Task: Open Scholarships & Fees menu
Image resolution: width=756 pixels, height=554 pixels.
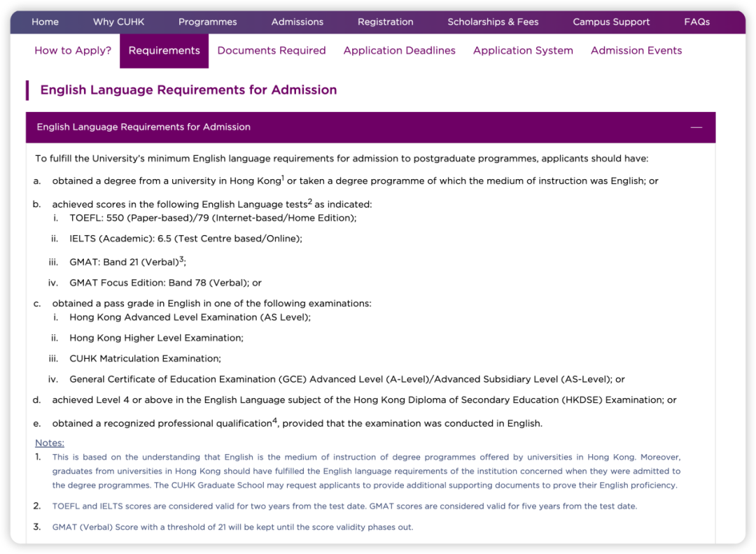Action: 493,22
